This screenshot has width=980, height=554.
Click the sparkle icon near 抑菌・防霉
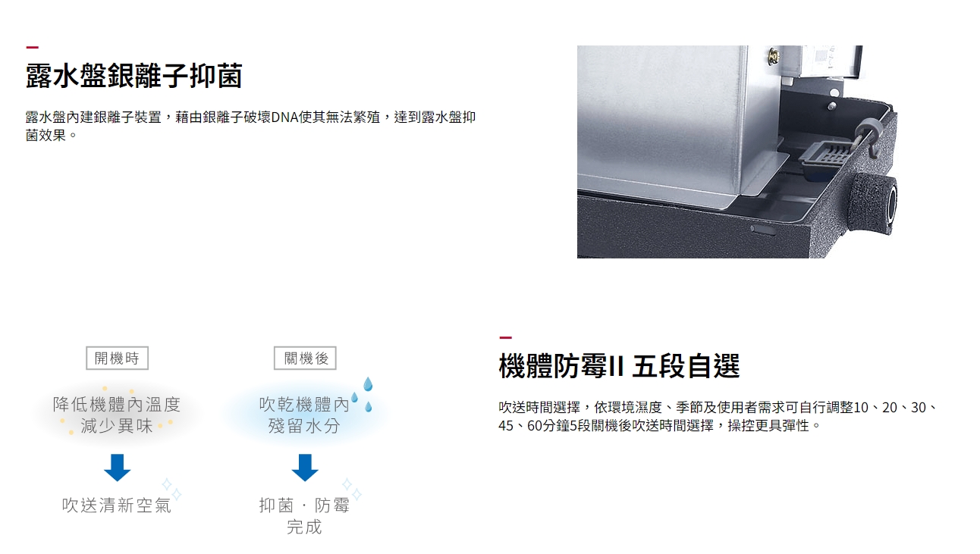pyautogui.click(x=352, y=489)
